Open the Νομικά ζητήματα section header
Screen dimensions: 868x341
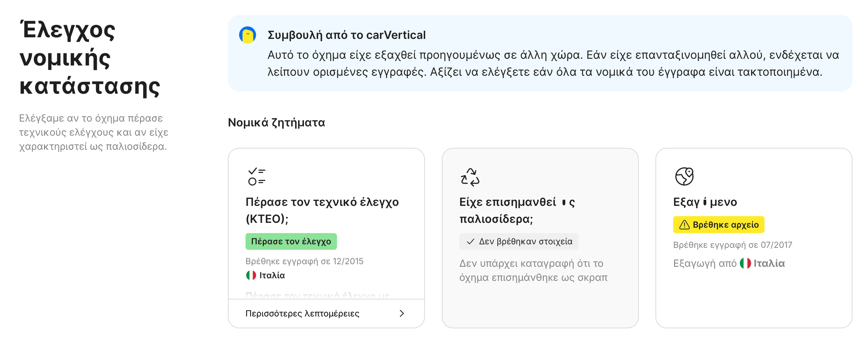(276, 123)
